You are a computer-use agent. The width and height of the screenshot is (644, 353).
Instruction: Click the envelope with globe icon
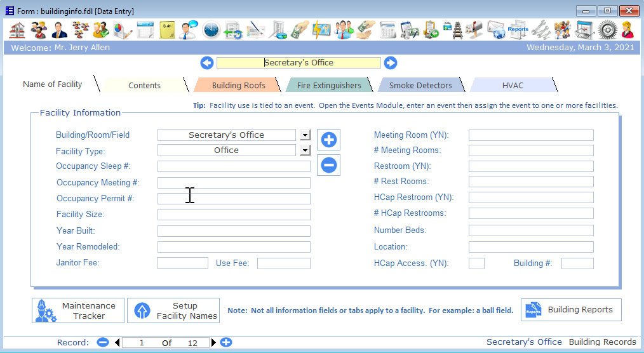click(496, 30)
